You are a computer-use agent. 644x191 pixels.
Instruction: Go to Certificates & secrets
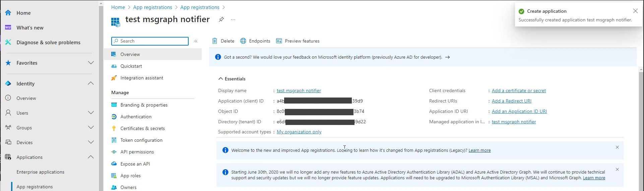pos(142,128)
